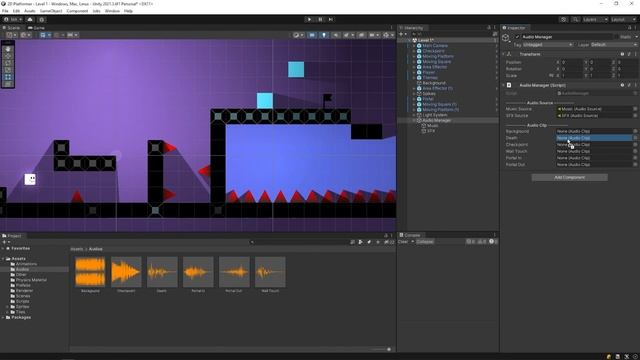Open the Window menu

click(x=112, y=11)
